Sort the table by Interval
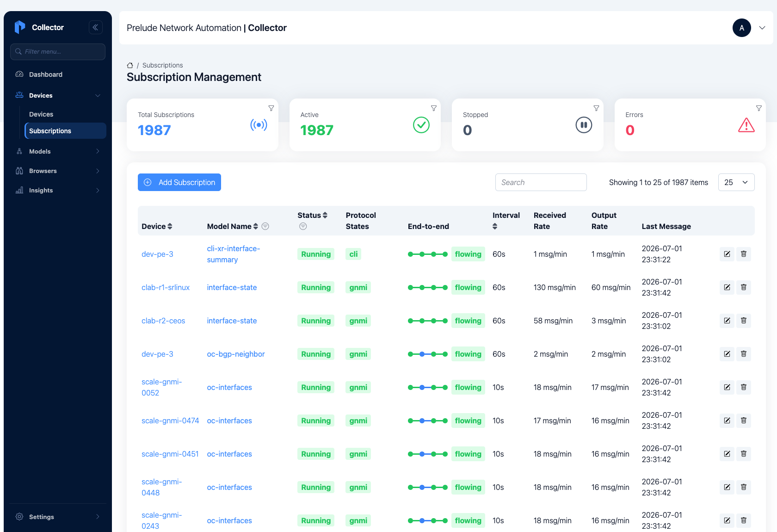This screenshot has width=777, height=532. [x=495, y=226]
